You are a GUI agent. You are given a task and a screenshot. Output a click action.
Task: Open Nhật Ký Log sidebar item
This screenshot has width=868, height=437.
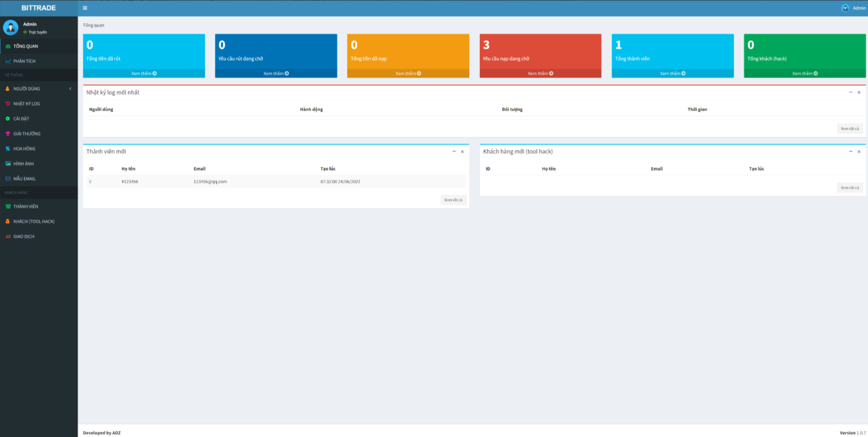pos(27,104)
